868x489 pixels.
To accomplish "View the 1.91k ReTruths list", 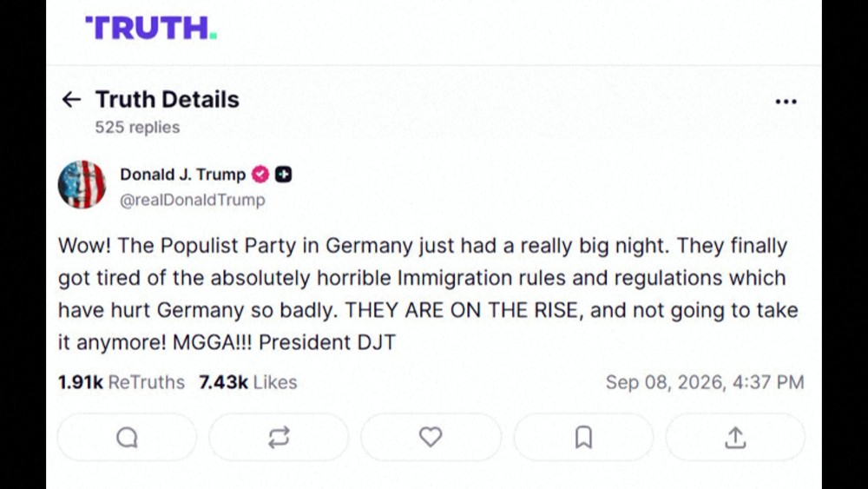I will pyautogui.click(x=122, y=382).
